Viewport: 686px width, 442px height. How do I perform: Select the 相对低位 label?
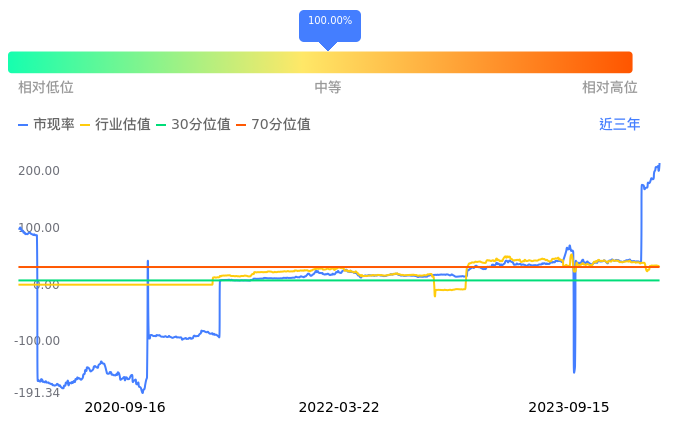pyautogui.click(x=46, y=88)
